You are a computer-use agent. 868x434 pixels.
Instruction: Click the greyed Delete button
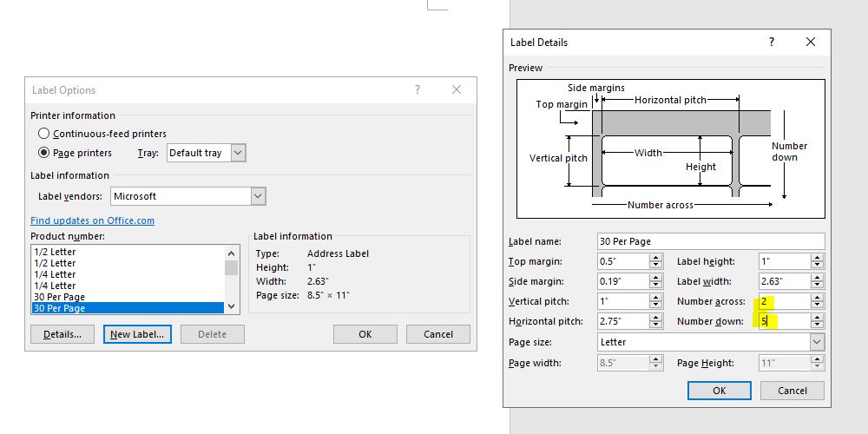pyautogui.click(x=213, y=334)
